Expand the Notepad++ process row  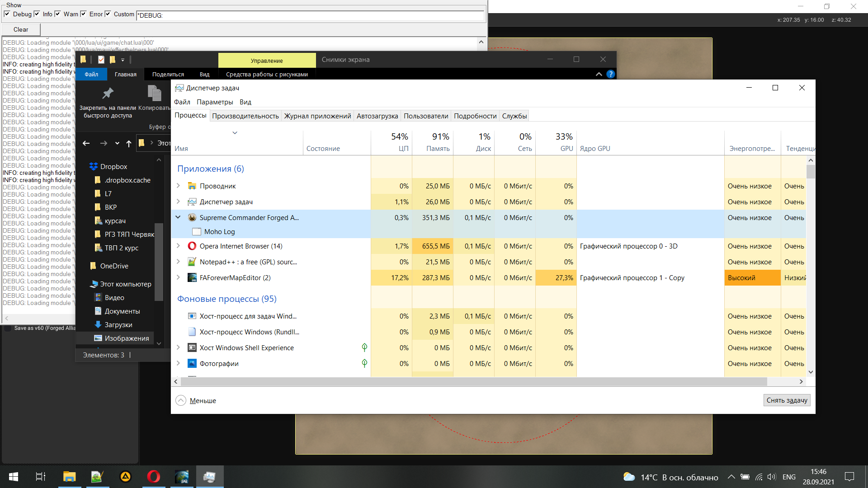[178, 262]
